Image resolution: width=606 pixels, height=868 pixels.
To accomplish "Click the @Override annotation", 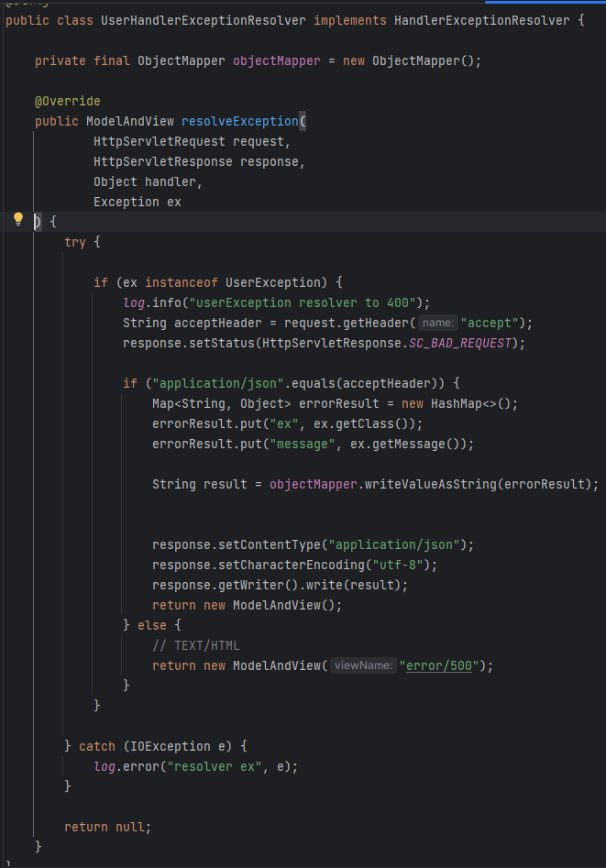I will tap(68, 102).
